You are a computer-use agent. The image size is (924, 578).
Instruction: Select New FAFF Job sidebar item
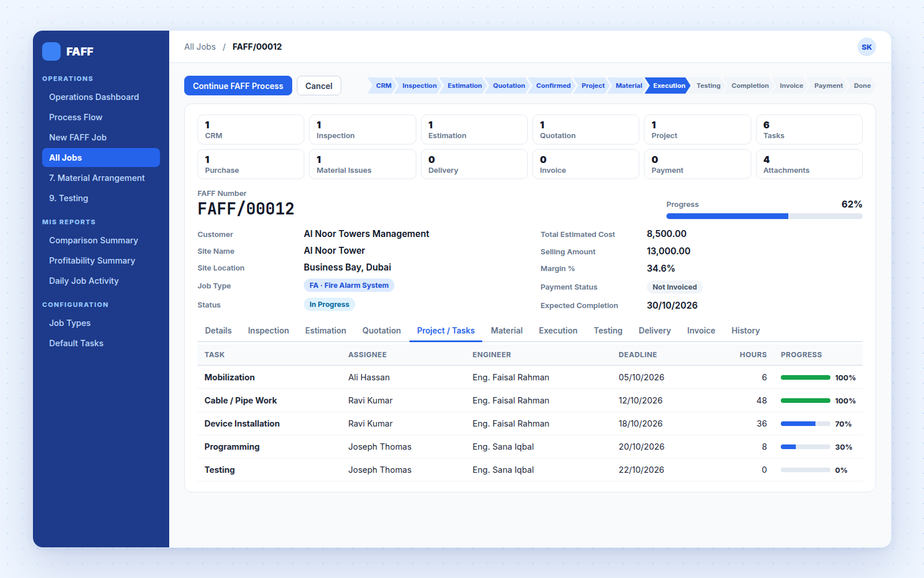(101, 138)
